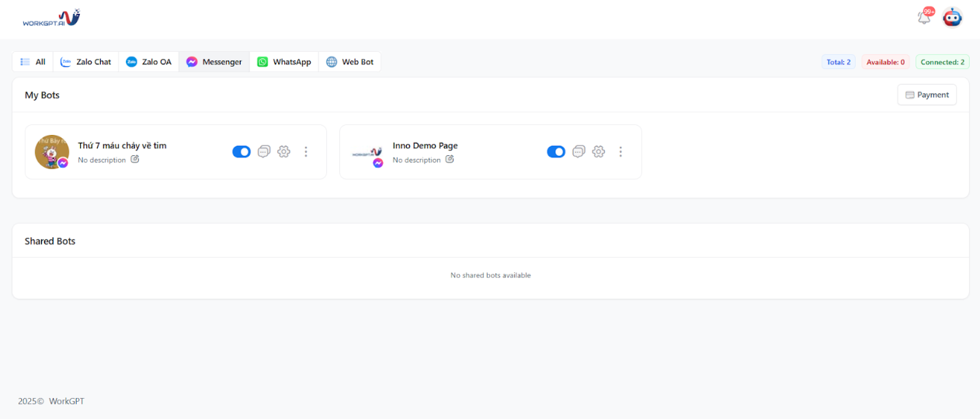980x419 pixels.
Task: Switch to the Zalo OA tab
Action: tap(148, 62)
